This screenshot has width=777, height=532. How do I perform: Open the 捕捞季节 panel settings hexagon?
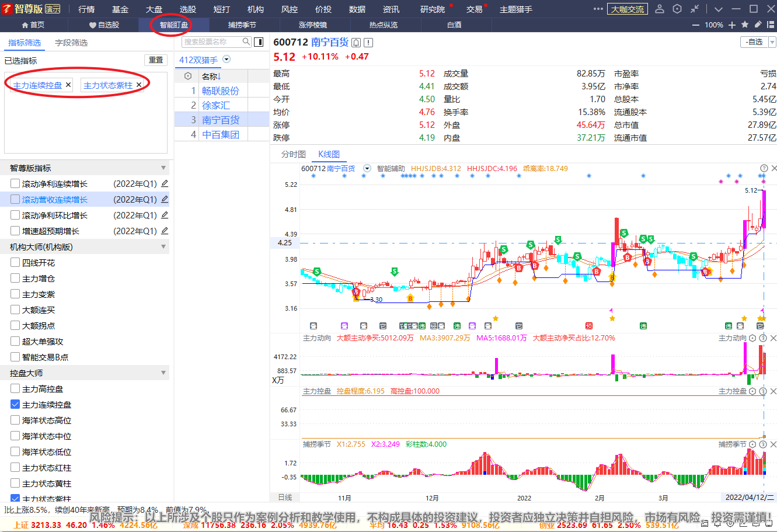752,444
